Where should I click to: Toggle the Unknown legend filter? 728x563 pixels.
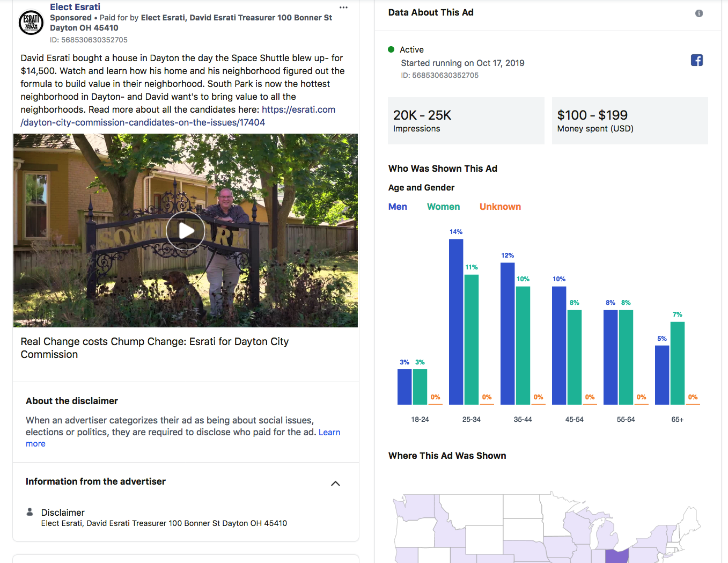[x=500, y=207]
